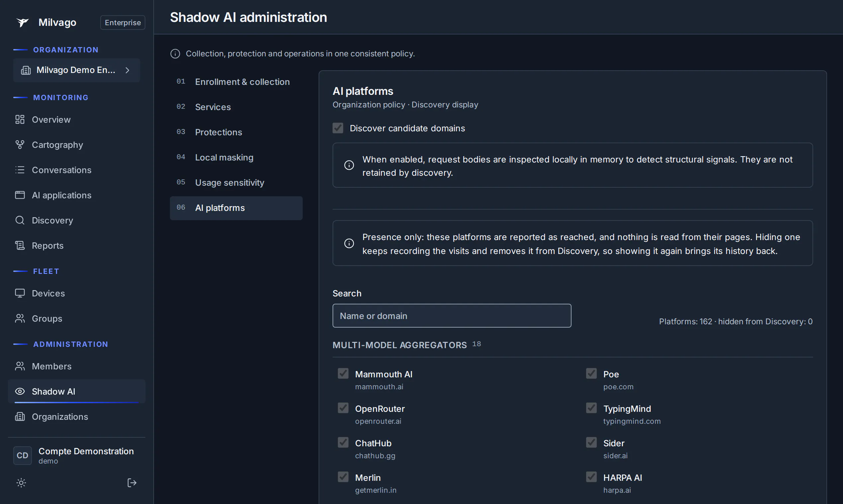The width and height of the screenshot is (843, 504).
Task: Click the info icon beside the policy description
Action: coord(175,54)
